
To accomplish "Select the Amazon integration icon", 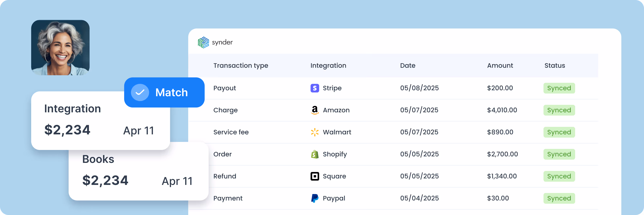I will [315, 110].
